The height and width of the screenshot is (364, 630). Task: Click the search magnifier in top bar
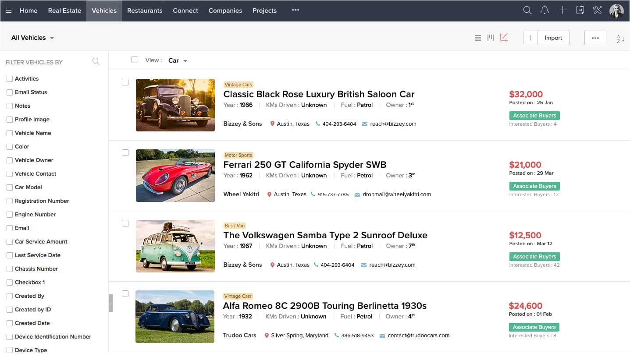pos(527,10)
